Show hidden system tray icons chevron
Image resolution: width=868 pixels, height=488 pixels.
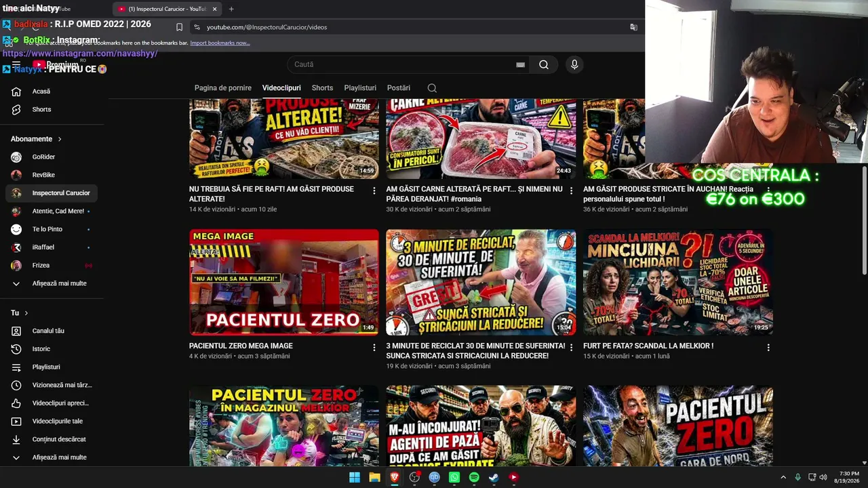pyautogui.click(x=783, y=477)
